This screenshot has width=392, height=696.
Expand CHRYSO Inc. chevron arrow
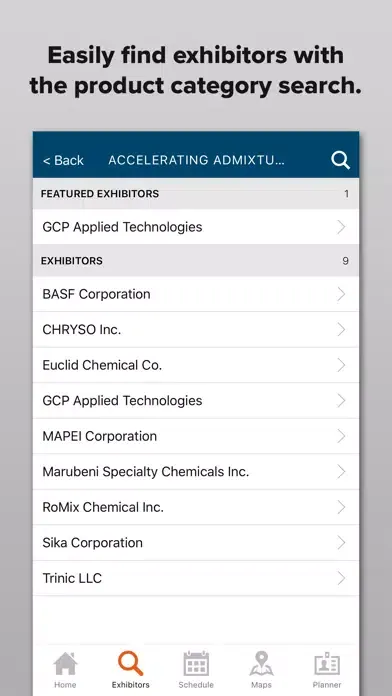[341, 329]
